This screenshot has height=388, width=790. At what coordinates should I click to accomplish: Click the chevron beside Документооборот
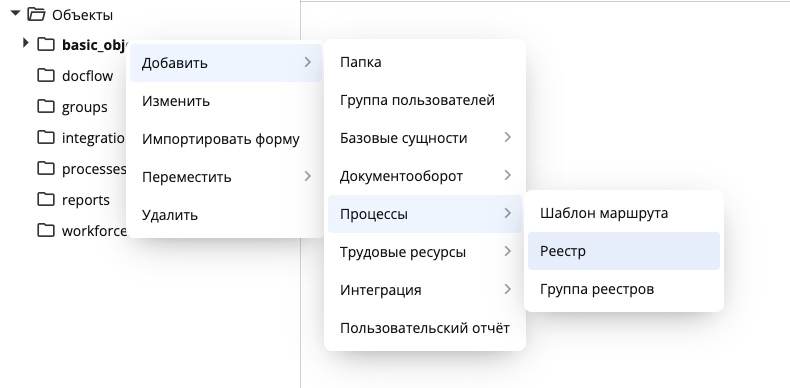pos(508,175)
